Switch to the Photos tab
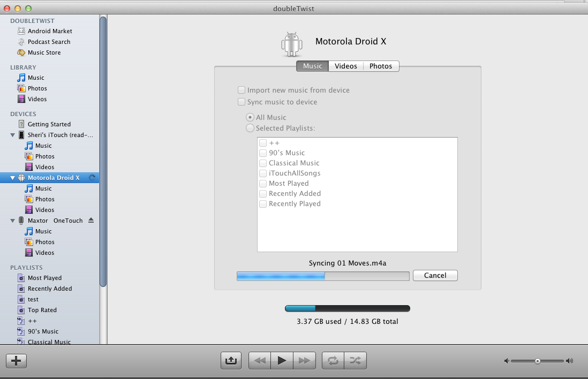 pyautogui.click(x=381, y=66)
